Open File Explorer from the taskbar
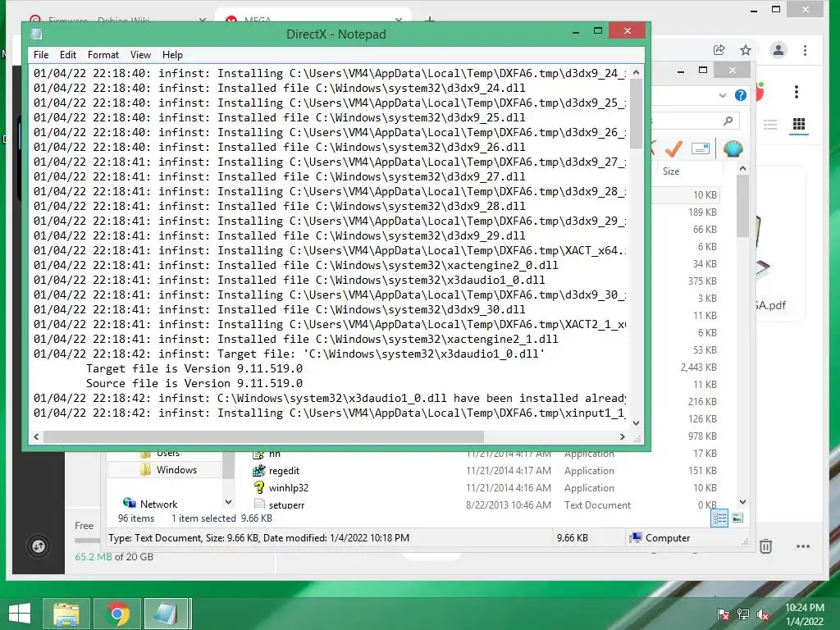 pos(66,614)
